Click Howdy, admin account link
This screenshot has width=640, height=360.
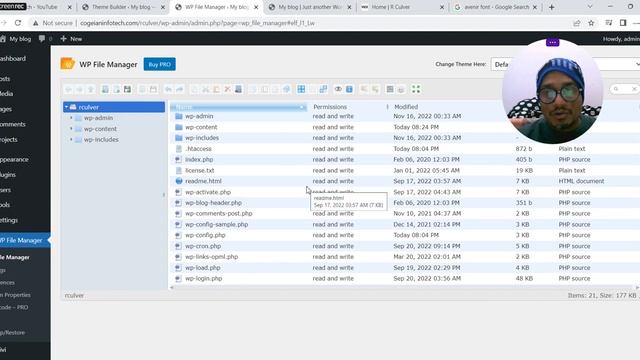click(x=621, y=39)
